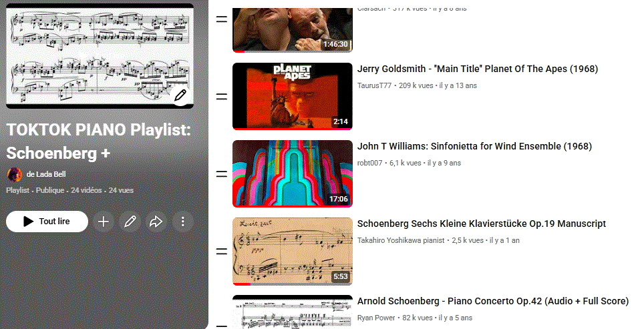Click the Tout lire play button

tap(47, 222)
